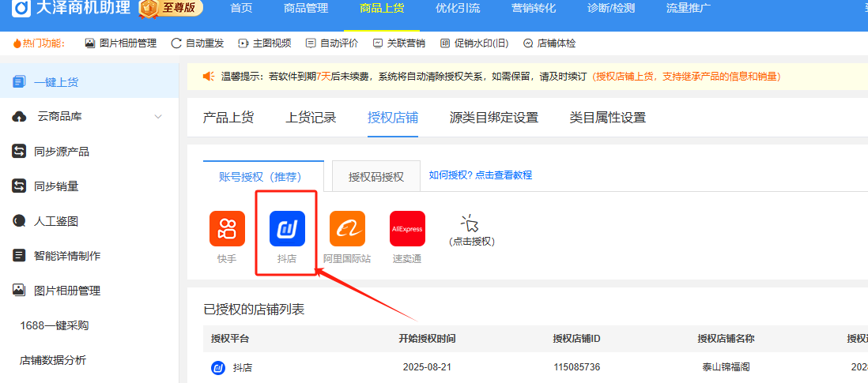Screen dimensions: 868x383
Task: Click 自动重发 in hot functions bar
Action: click(198, 43)
